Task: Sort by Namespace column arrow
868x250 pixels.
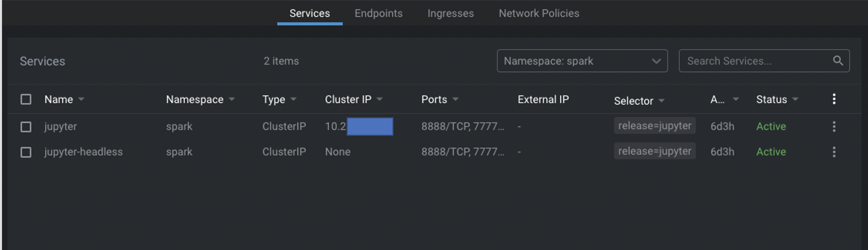Action: pyautogui.click(x=231, y=100)
